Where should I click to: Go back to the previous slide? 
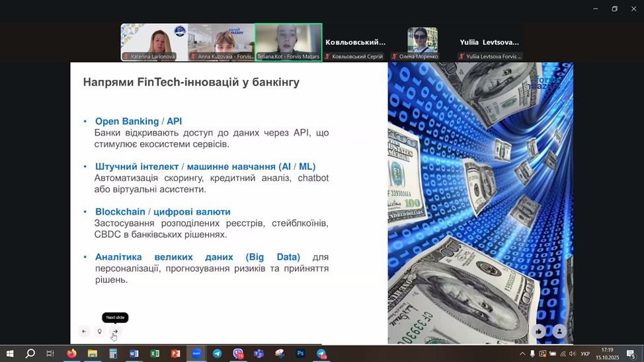point(84,332)
